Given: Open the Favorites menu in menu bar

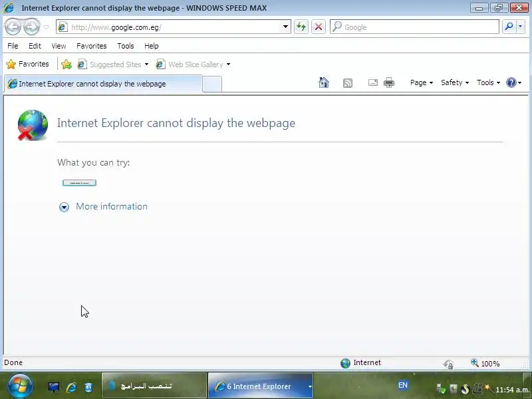Looking at the screenshot, I should click(92, 46).
